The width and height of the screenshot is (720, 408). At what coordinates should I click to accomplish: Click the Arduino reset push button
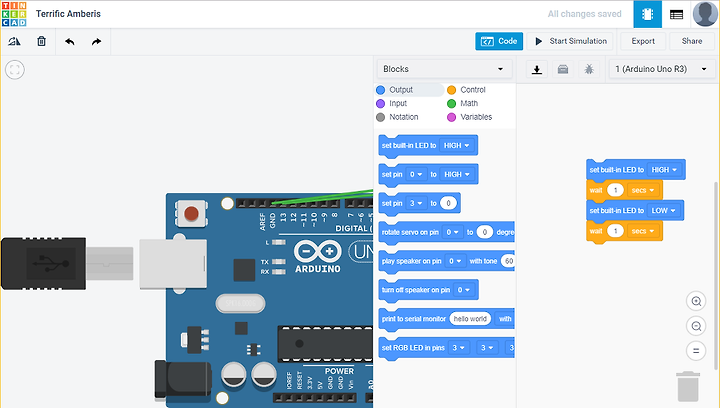coord(191,213)
